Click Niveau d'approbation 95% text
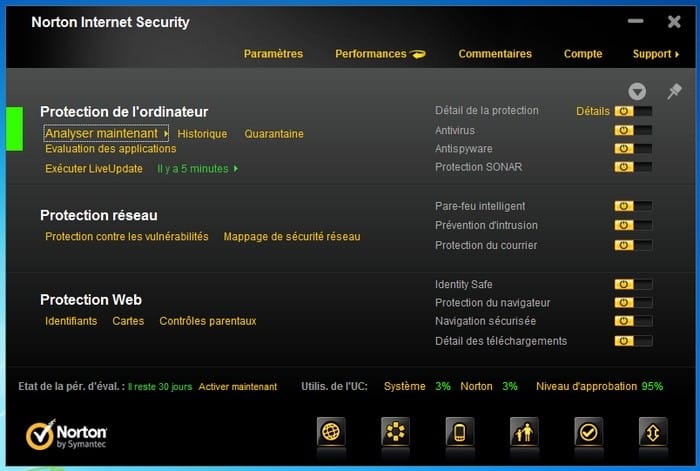Screen dimensions: 700x471 click(x=600, y=386)
